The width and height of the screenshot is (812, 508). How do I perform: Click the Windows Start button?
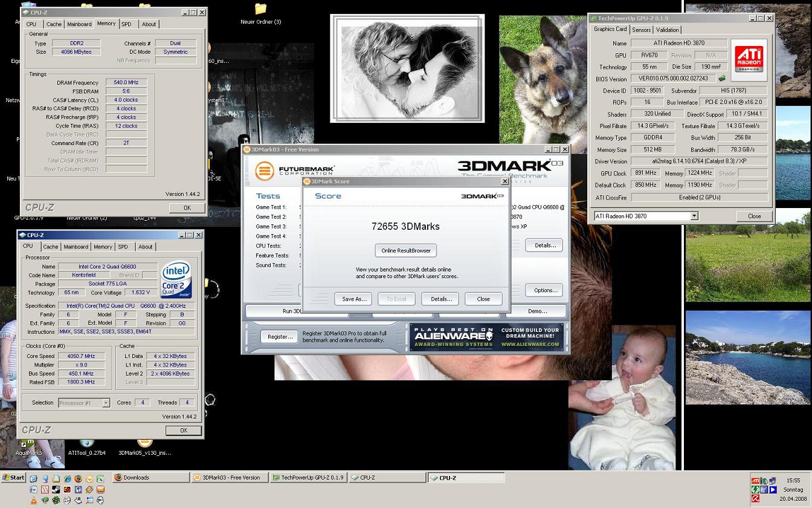click(13, 478)
